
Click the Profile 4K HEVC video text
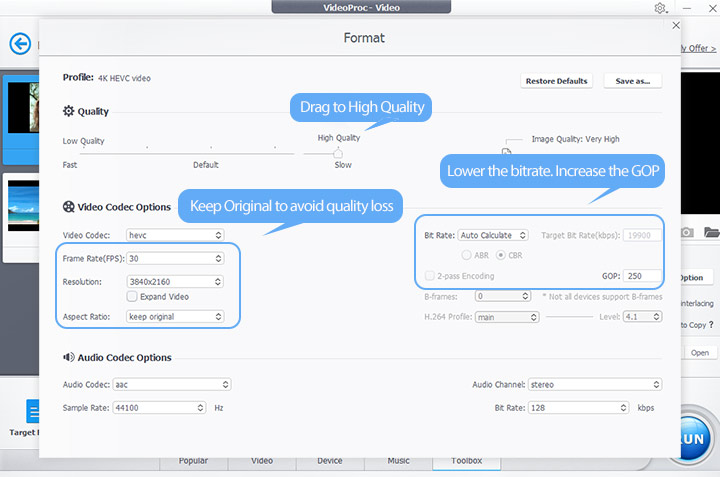pyautogui.click(x=124, y=79)
